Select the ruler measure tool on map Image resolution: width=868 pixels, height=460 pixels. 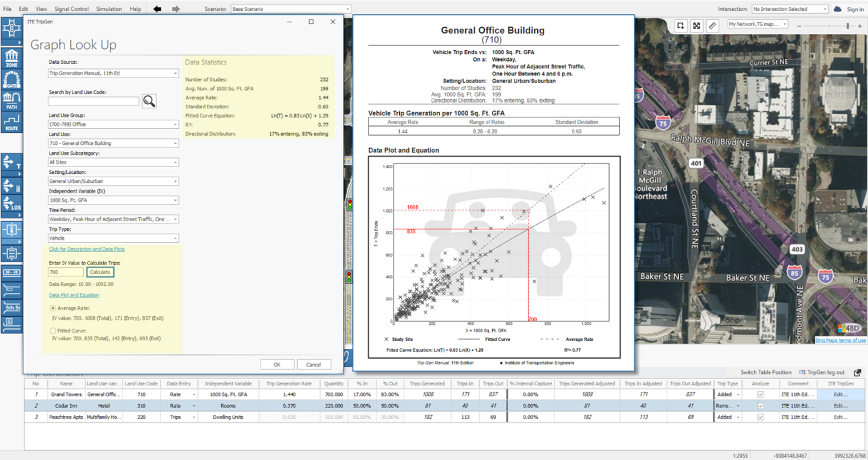tap(712, 26)
